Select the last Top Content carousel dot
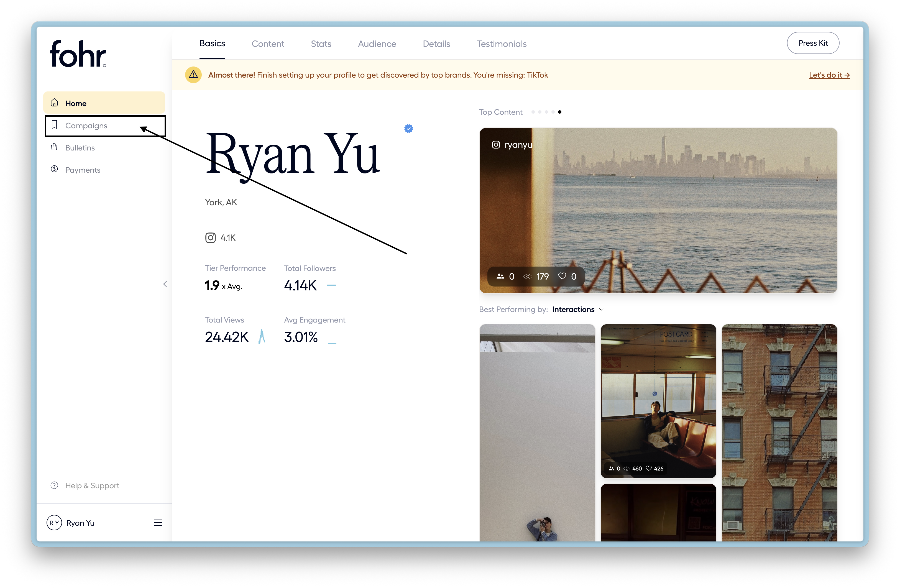Image resolution: width=900 pixels, height=588 pixels. 560,112
